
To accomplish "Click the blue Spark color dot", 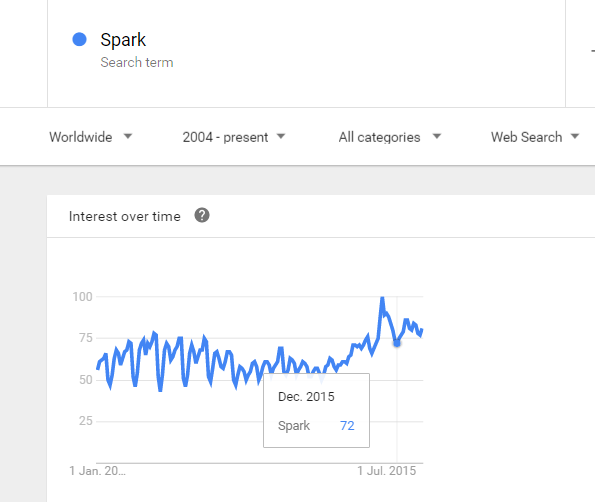I will tap(79, 39).
